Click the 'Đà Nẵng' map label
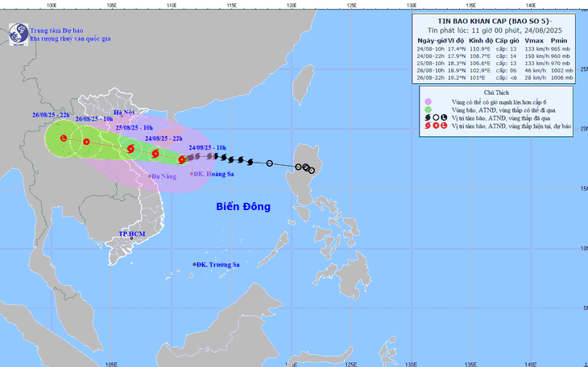This screenshot has width=588, height=367. pyautogui.click(x=164, y=176)
